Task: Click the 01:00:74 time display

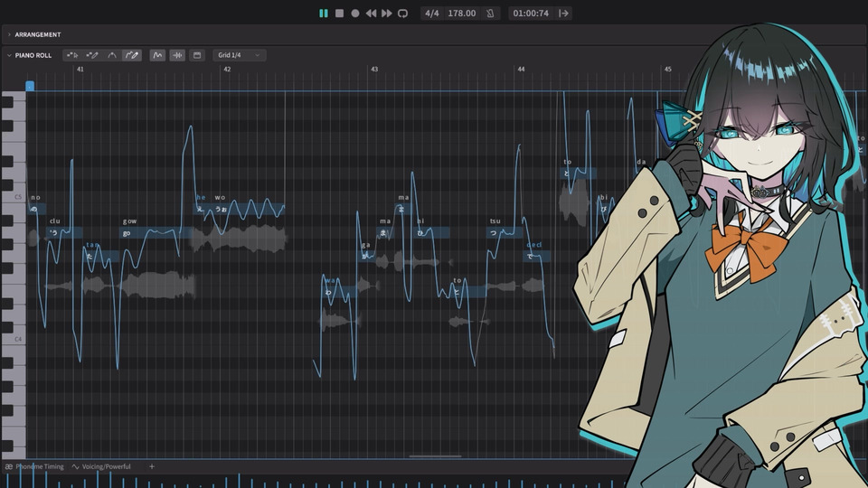Action: tap(531, 14)
